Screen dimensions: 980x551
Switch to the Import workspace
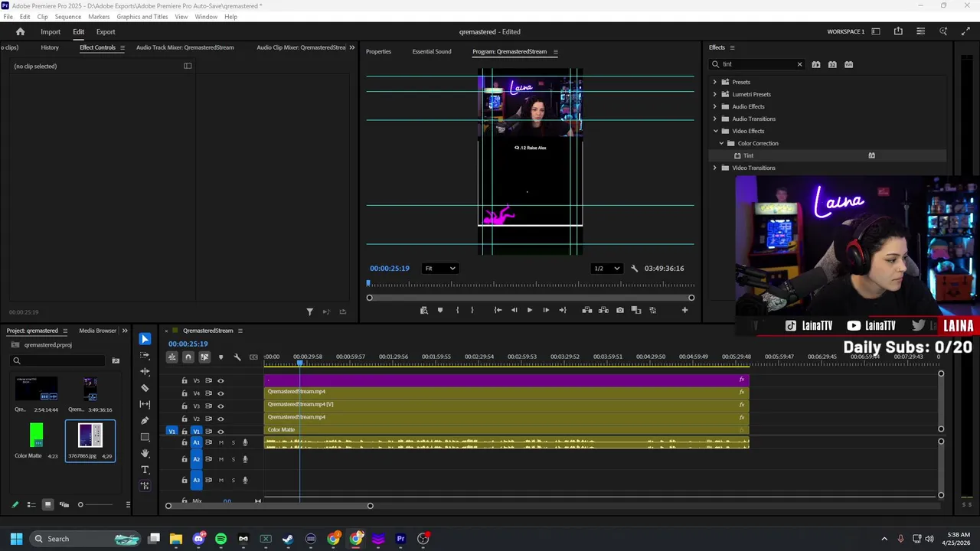(x=51, y=31)
